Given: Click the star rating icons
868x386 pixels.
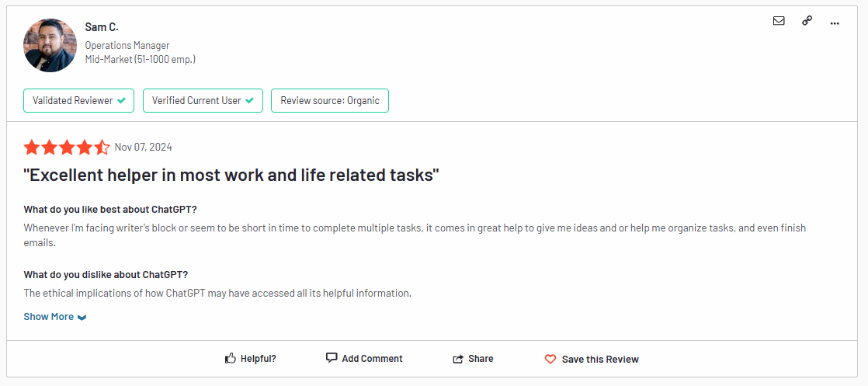Looking at the screenshot, I should [x=67, y=148].
